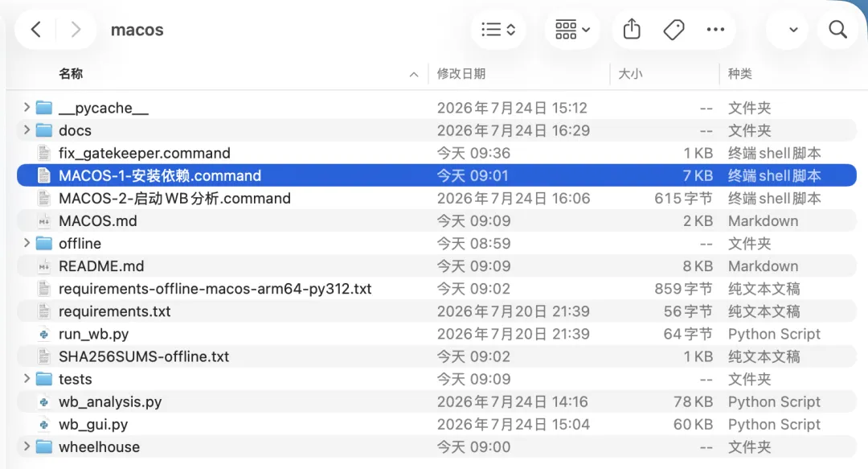The height and width of the screenshot is (469, 868).
Task: Click the search magnifier icon
Action: (837, 30)
